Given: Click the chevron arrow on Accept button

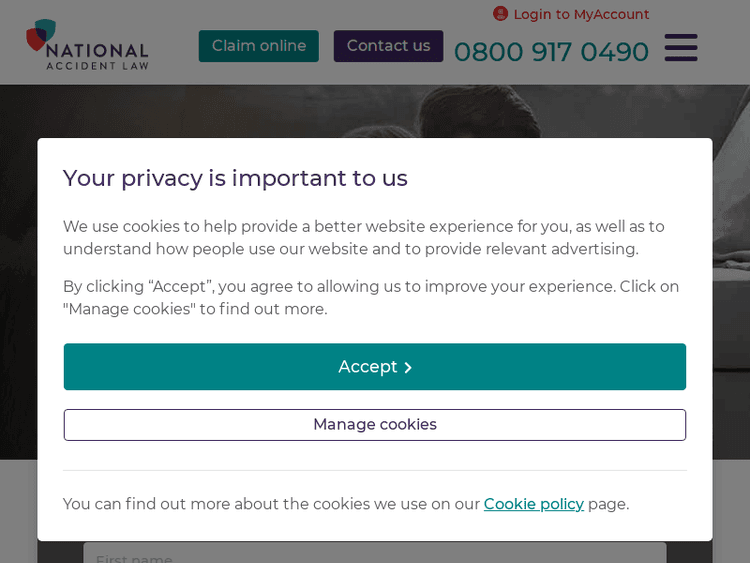Looking at the screenshot, I should (408, 368).
